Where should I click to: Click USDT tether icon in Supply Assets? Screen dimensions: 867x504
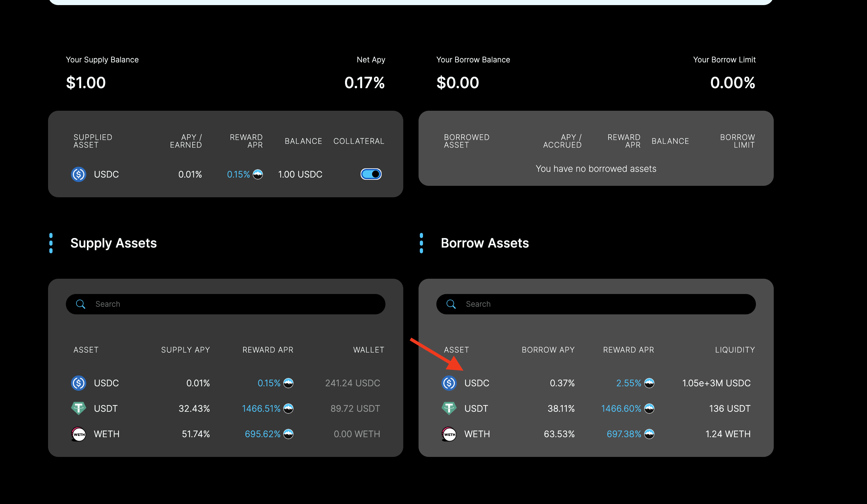pyautogui.click(x=78, y=408)
